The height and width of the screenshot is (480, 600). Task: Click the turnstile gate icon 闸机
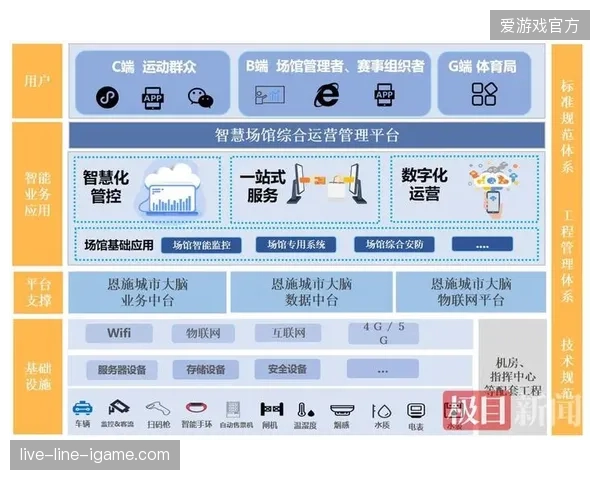[x=272, y=409]
